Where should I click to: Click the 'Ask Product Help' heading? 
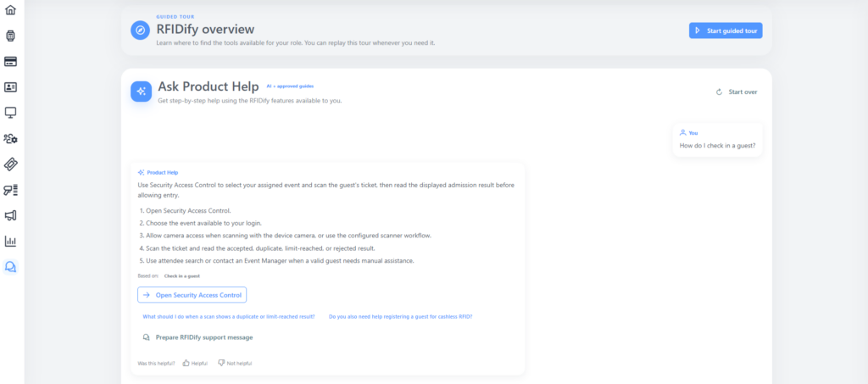(x=209, y=86)
